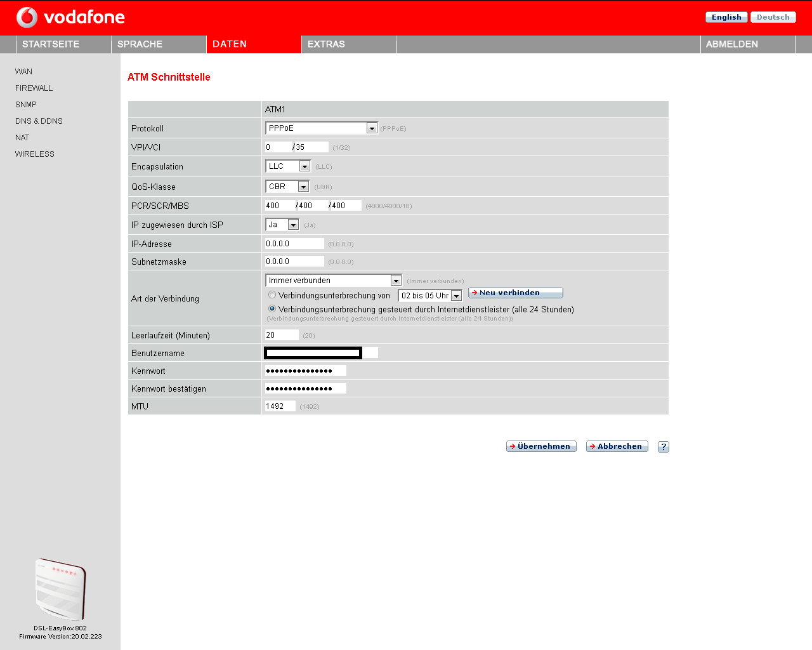Expand the QoS-Klasse dropdown

pyautogui.click(x=303, y=186)
